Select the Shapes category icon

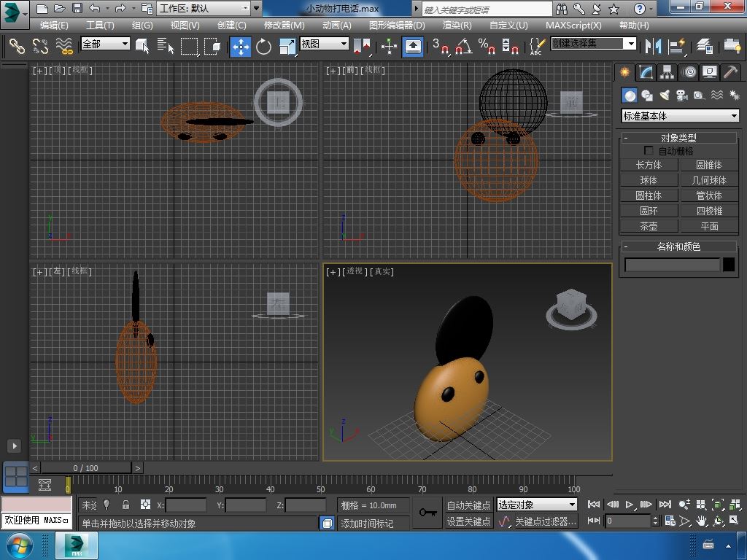pyautogui.click(x=647, y=96)
